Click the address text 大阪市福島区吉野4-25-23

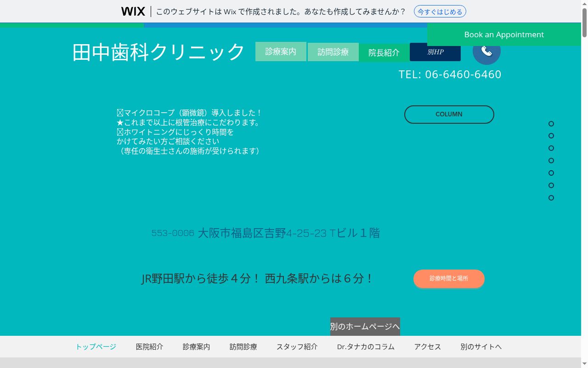click(262, 233)
